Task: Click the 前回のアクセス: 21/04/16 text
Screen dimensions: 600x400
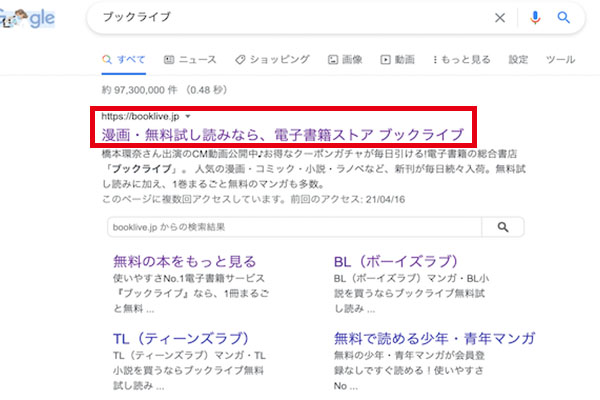Action: pos(347,199)
